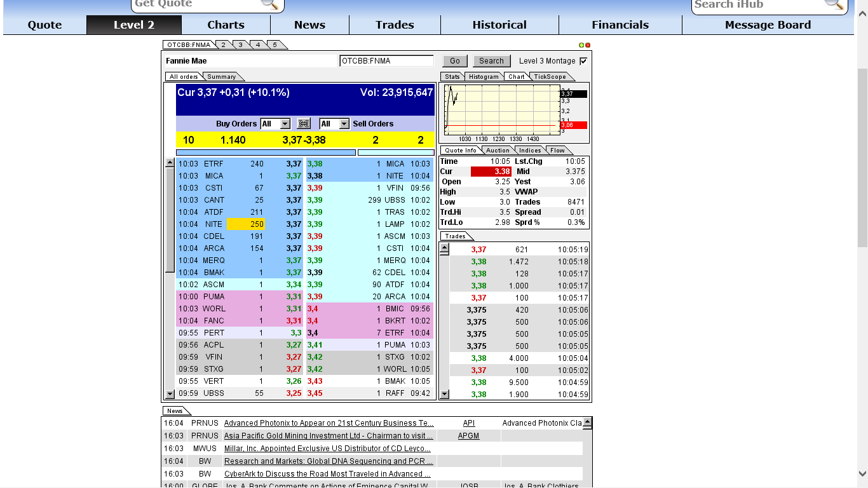The image size is (868, 488).
Task: Click the Search button next to Go
Action: point(491,61)
